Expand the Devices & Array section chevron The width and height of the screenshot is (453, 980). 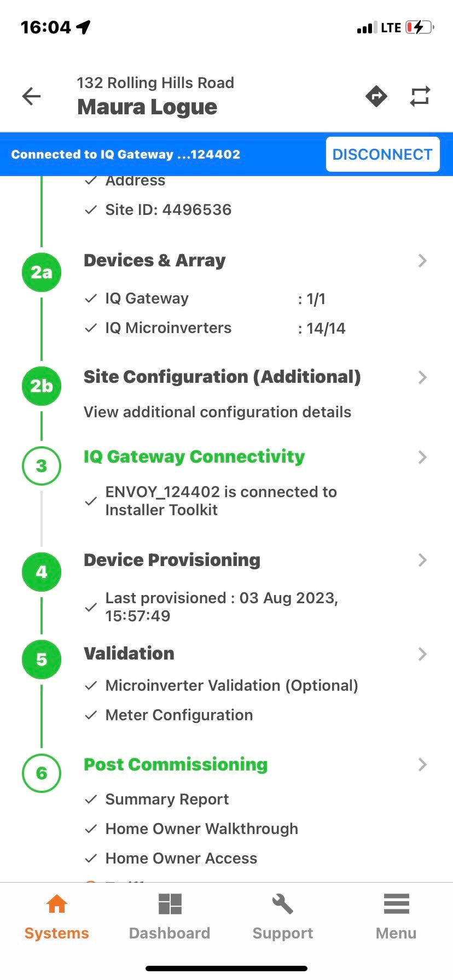tap(422, 261)
